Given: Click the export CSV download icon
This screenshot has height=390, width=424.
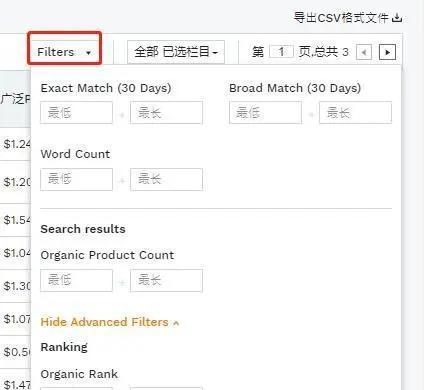Looking at the screenshot, I should point(397,17).
